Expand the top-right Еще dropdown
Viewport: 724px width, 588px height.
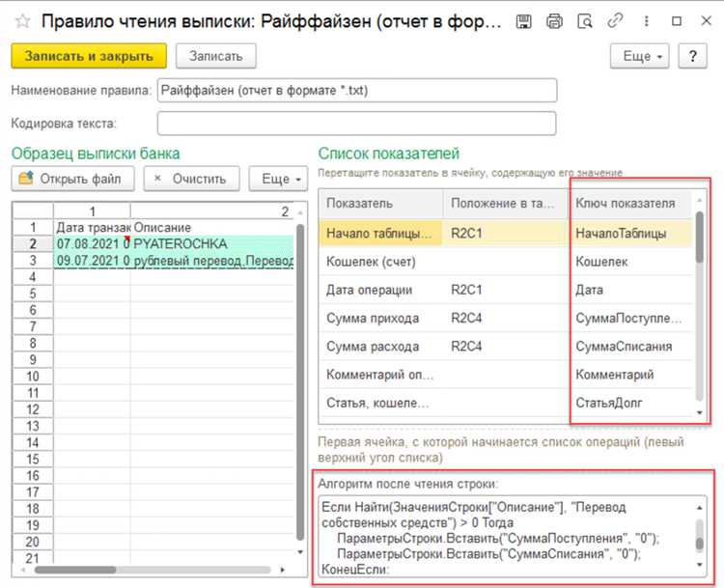[641, 56]
